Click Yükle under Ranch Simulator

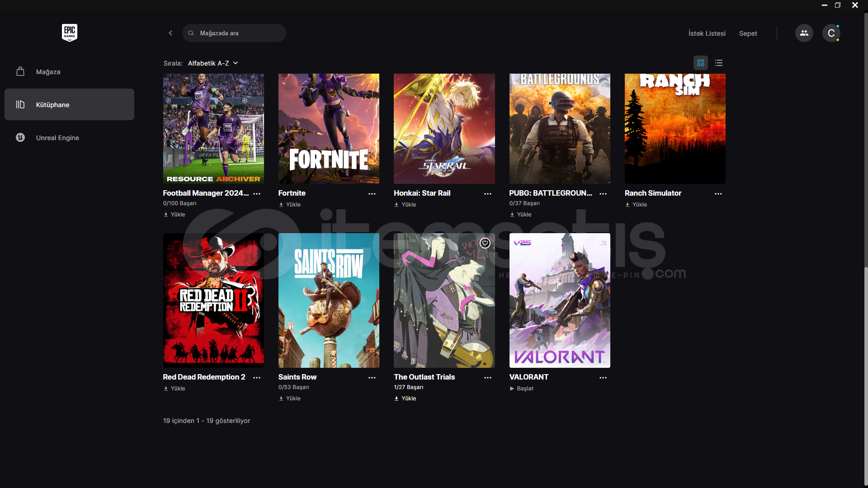click(x=636, y=205)
